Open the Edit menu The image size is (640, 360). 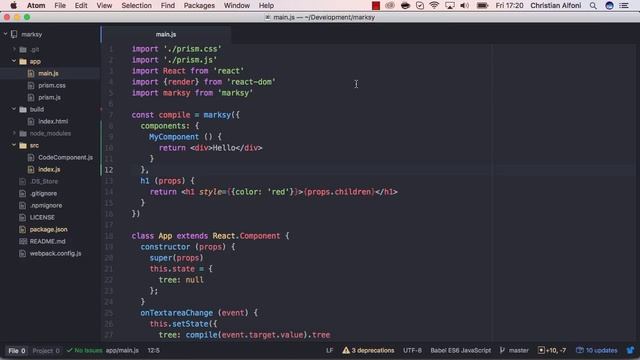(x=81, y=5)
